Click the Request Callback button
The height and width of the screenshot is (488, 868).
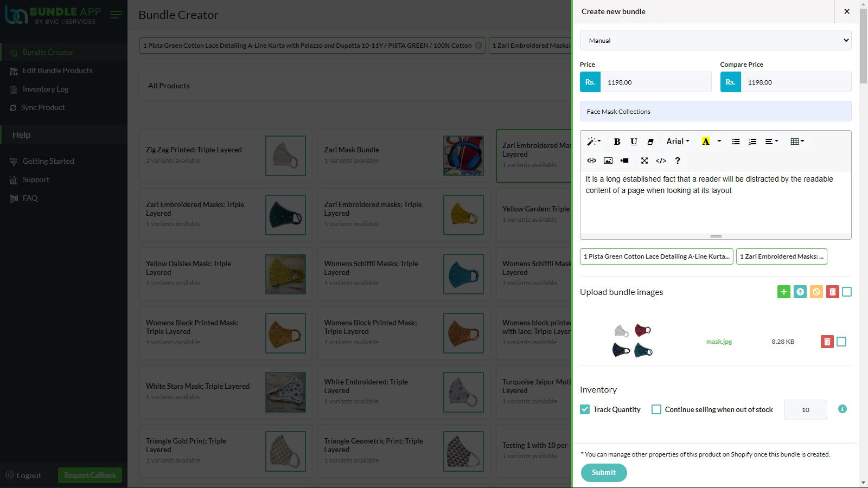[90, 476]
